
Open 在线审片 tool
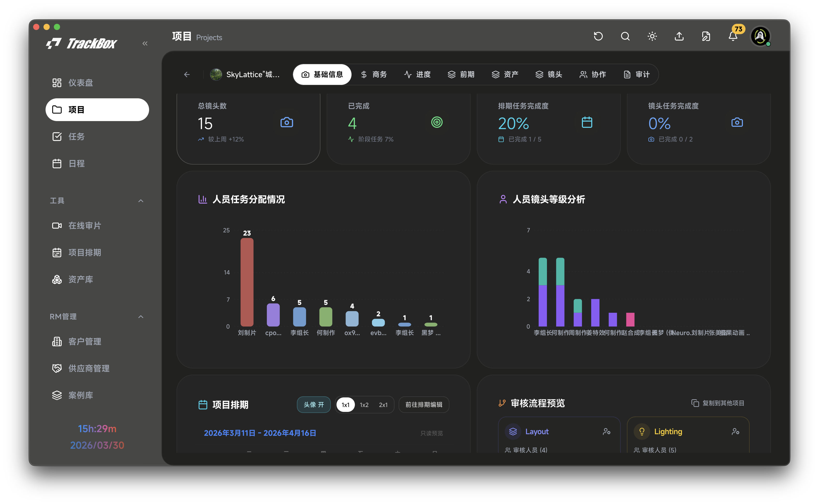pos(97,226)
